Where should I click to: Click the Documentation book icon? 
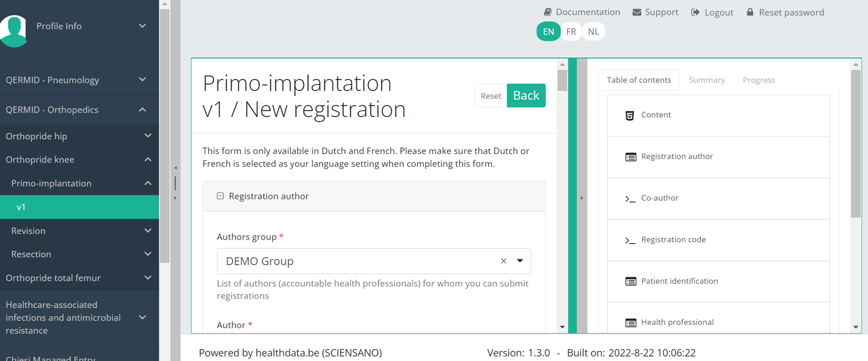tap(547, 12)
